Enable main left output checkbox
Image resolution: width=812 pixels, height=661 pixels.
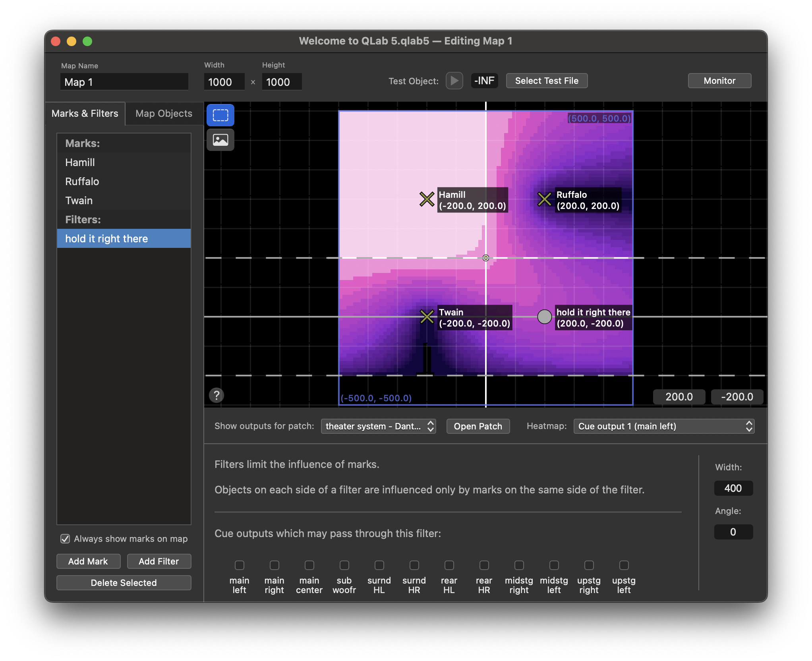click(239, 565)
